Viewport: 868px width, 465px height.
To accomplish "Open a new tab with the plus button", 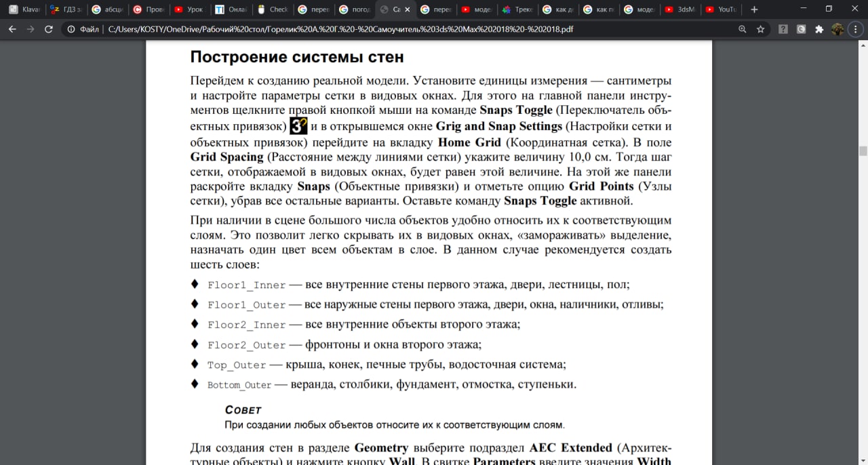I will 754,9.
